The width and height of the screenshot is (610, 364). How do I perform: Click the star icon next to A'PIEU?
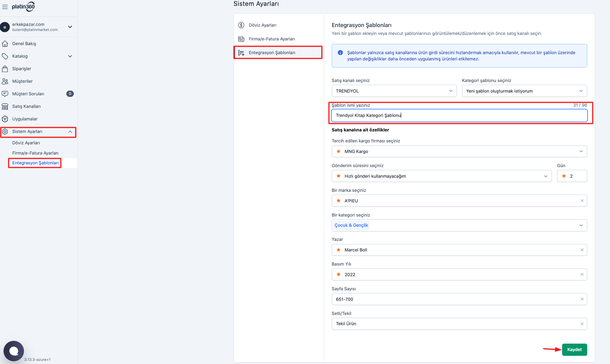tap(339, 201)
